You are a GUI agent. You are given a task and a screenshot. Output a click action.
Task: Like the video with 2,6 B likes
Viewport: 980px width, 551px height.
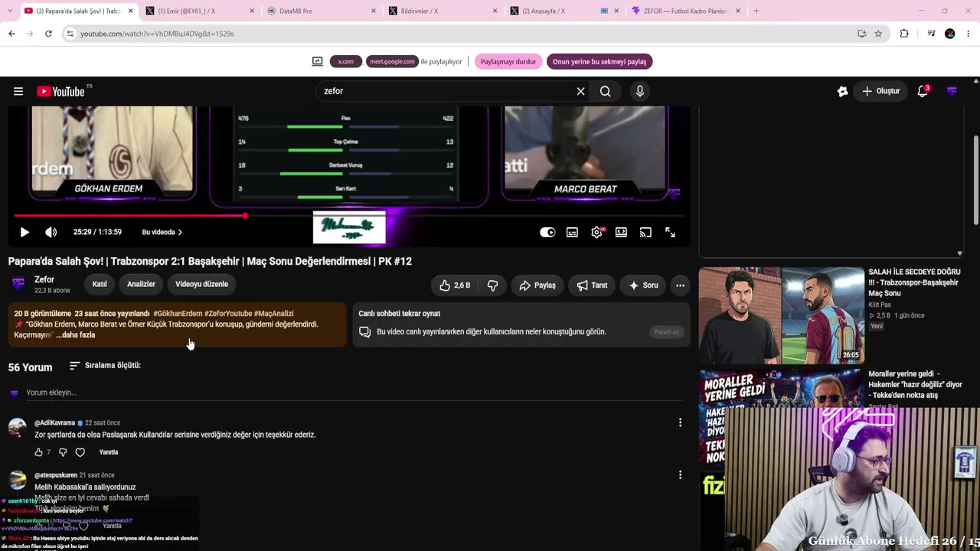455,285
